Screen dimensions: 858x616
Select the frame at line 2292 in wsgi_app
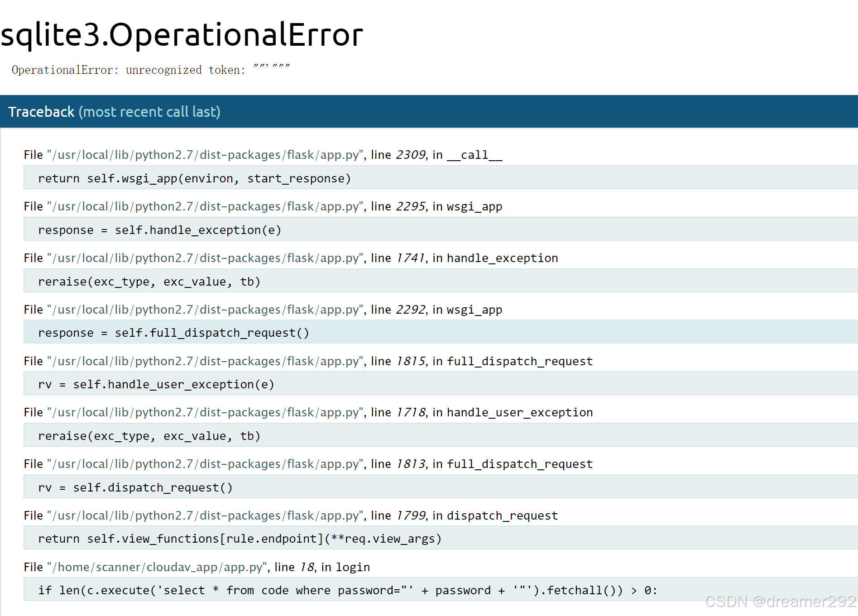click(263, 310)
